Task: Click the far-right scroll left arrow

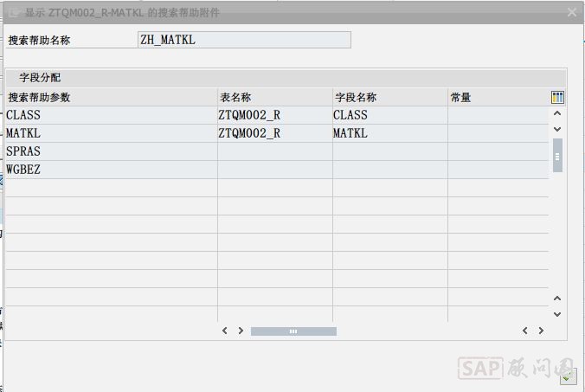Action: point(525,331)
